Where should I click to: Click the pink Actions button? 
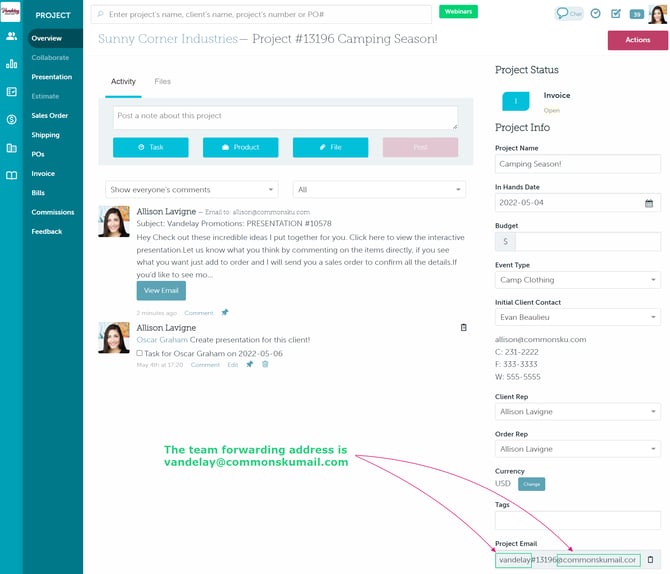[637, 40]
